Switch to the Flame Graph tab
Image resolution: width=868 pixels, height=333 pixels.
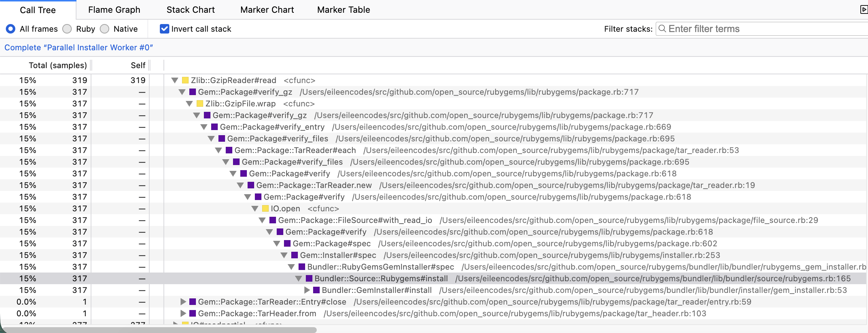pyautogui.click(x=114, y=10)
